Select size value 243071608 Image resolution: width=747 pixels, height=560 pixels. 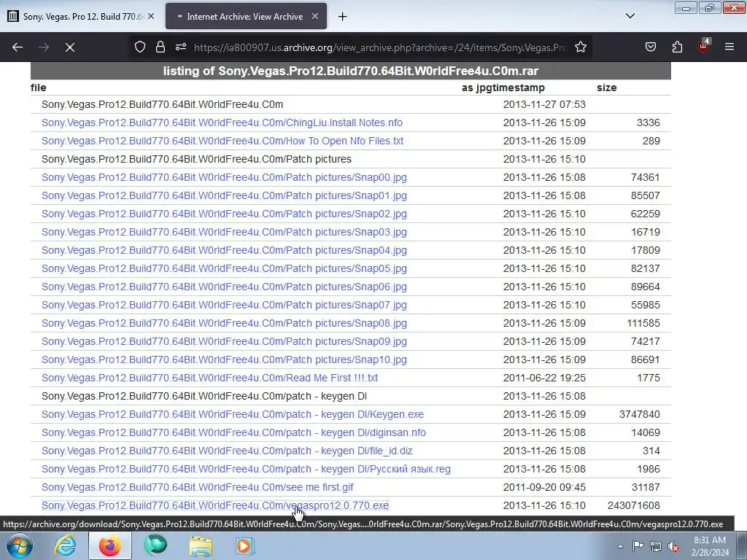[x=634, y=506]
